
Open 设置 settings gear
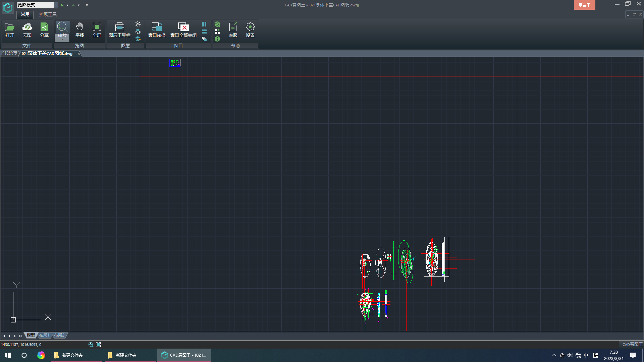pos(250,30)
